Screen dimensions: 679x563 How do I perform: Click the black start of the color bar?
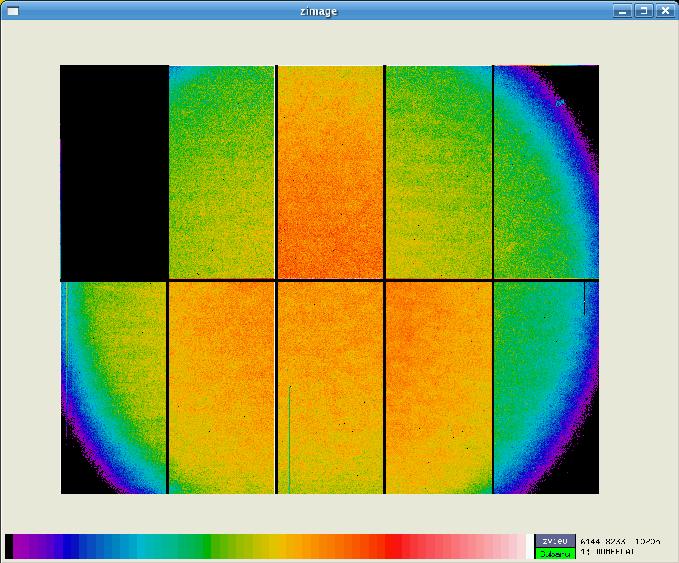9,546
